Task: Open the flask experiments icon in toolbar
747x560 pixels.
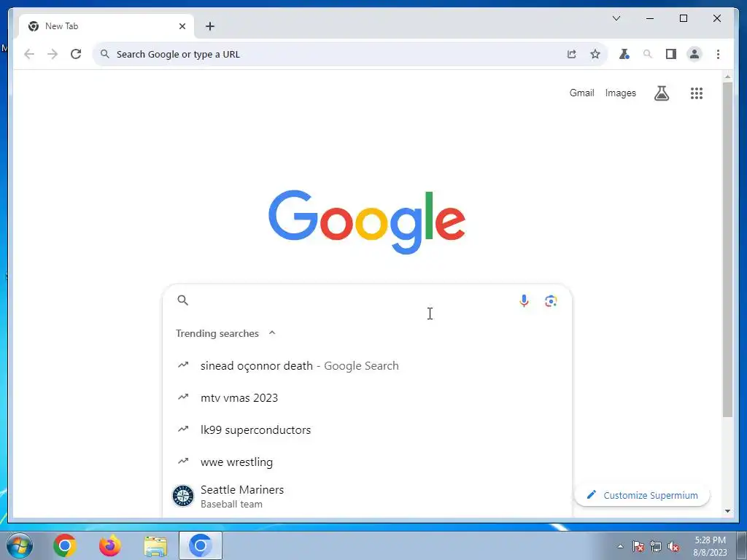Action: point(624,54)
